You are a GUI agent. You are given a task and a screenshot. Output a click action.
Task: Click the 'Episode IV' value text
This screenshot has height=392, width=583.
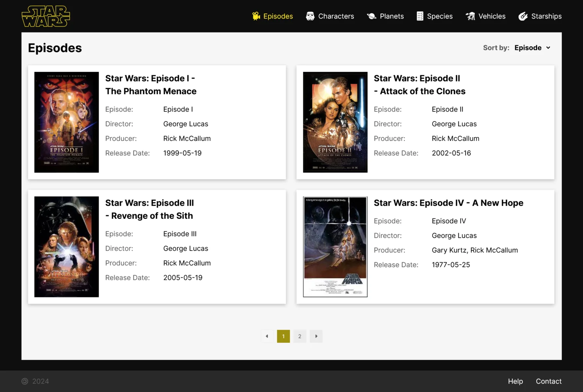pyautogui.click(x=449, y=221)
